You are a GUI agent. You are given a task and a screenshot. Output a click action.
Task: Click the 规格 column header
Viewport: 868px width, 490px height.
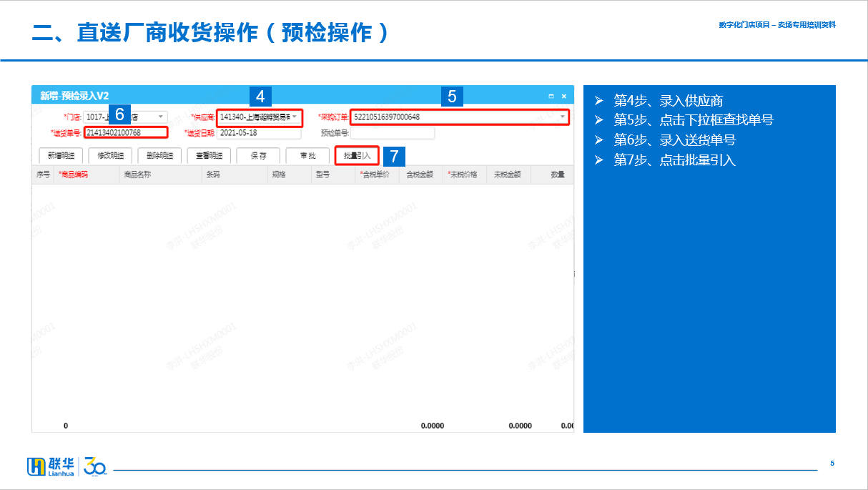290,175
